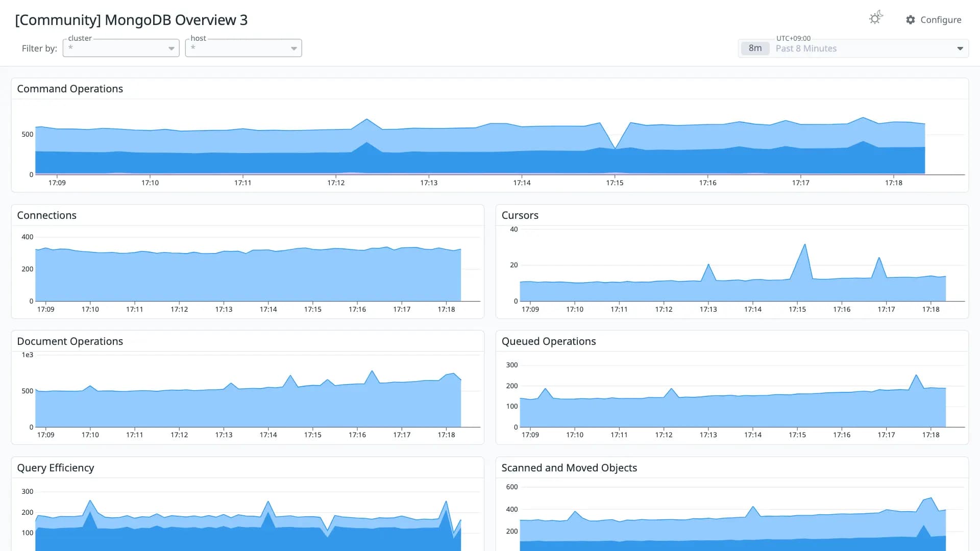Click the 600 label in Scanned and Moved Objects
The image size is (980, 551).
pos(512,487)
